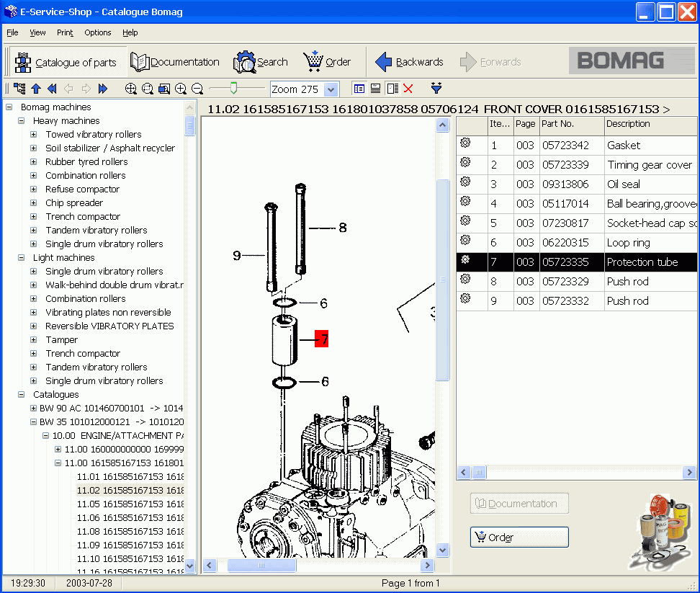Expand the Towed vibratory rollers node
Image resolution: width=700 pixels, height=593 pixels.
[x=33, y=135]
